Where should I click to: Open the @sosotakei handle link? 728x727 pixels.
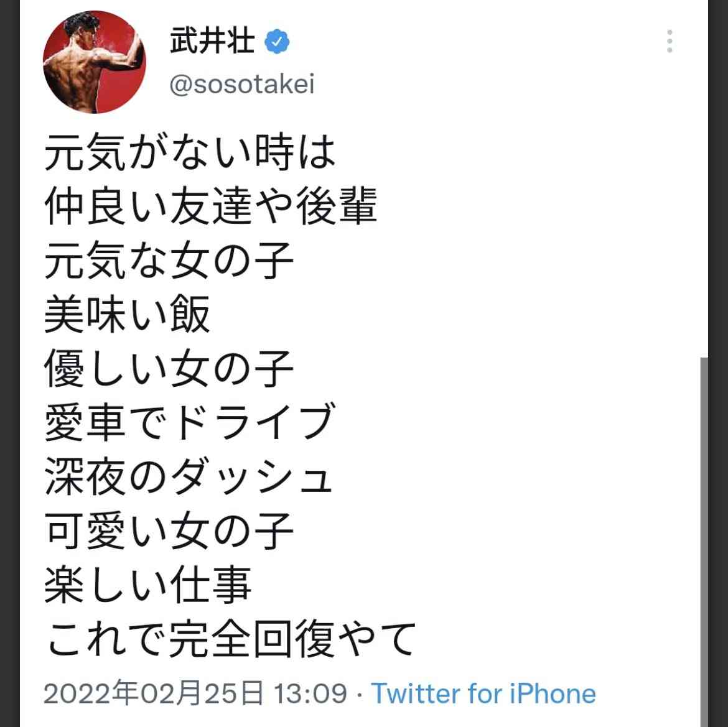click(242, 84)
